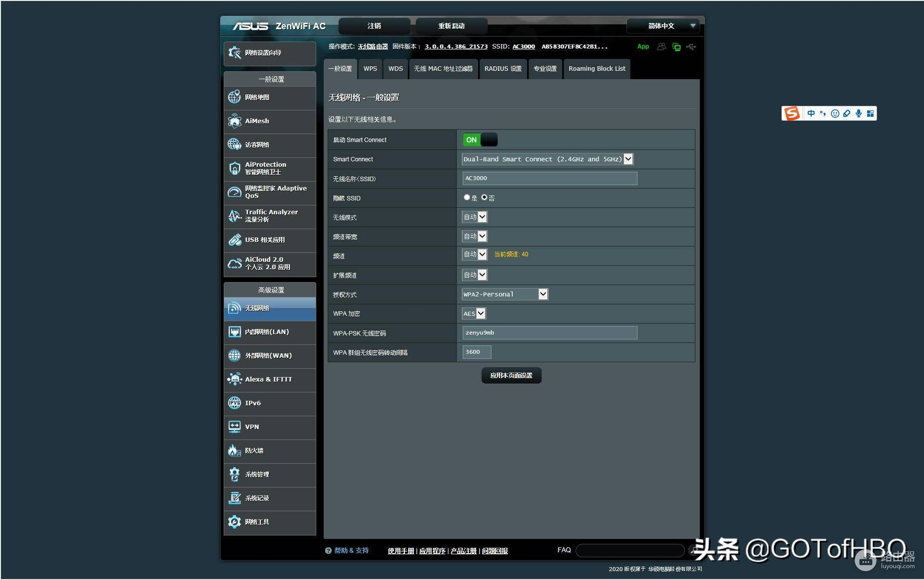Image resolution: width=924 pixels, height=580 pixels.
Task: Click the firmware version link
Action: [x=456, y=47]
